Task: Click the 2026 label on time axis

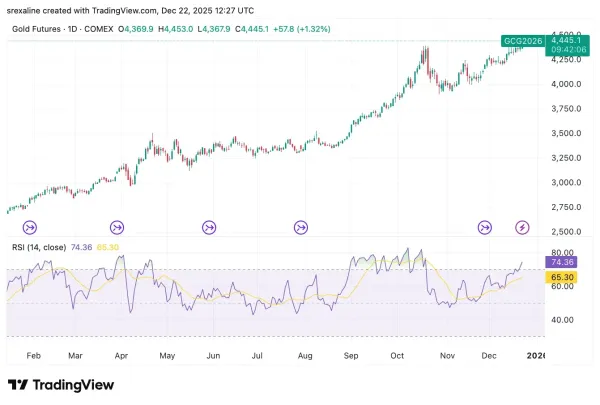Action: pyautogui.click(x=537, y=354)
